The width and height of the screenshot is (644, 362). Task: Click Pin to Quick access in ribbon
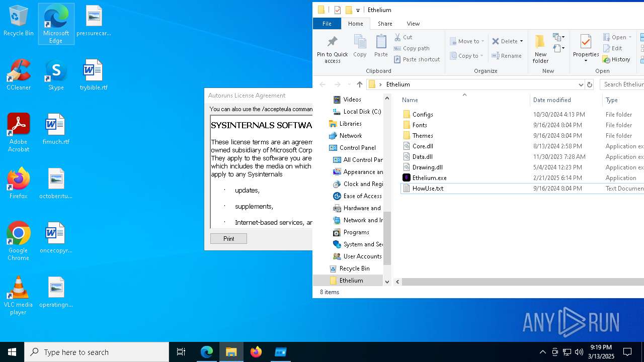tap(332, 49)
